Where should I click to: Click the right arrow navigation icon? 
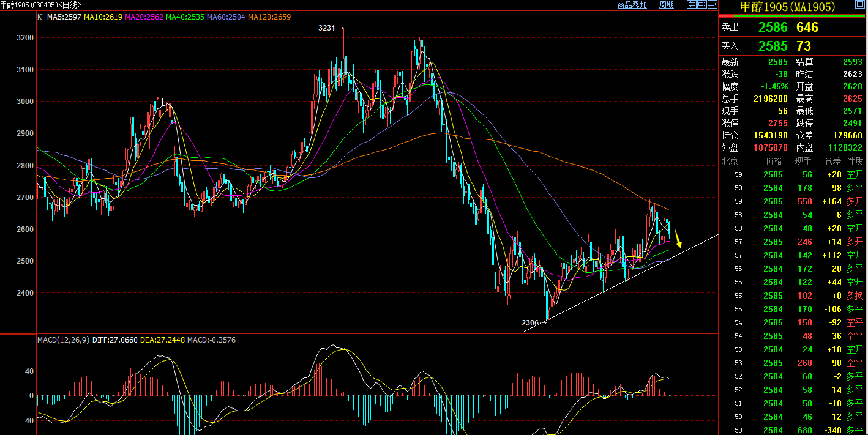(x=702, y=4)
